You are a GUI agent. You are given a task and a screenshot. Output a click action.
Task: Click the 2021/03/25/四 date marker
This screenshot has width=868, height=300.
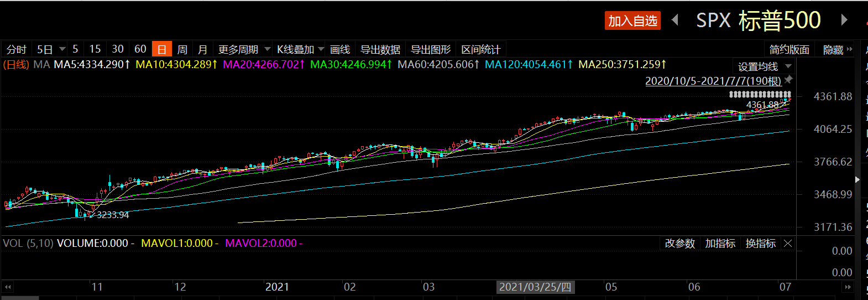click(535, 287)
